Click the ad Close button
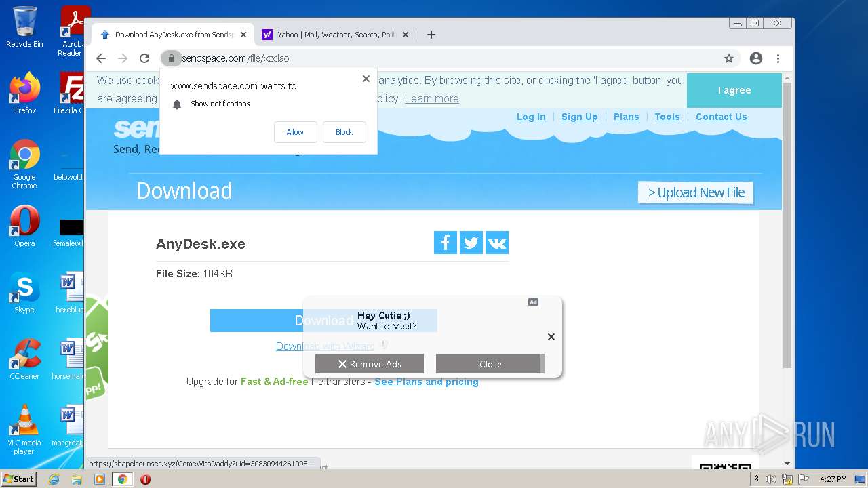Screen dimensions: 868x488 (490, 364)
